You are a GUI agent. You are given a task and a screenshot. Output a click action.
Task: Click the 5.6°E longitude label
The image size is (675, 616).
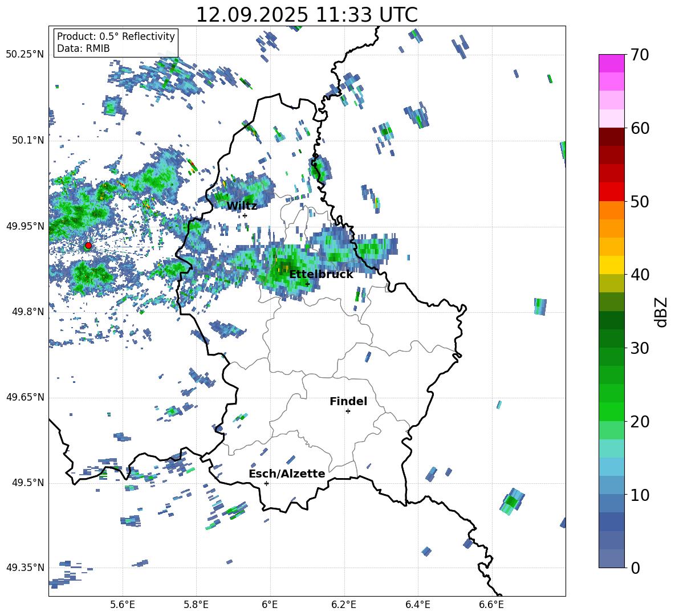point(123,605)
